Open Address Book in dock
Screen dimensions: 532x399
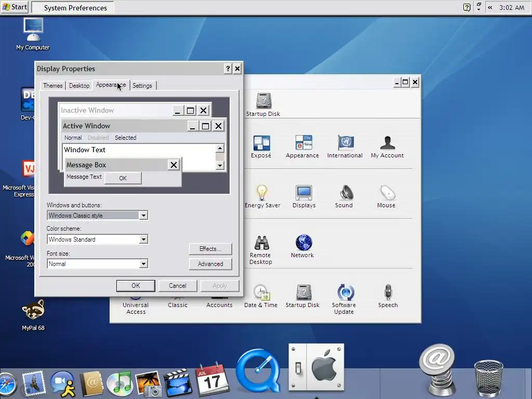pyautogui.click(x=91, y=384)
